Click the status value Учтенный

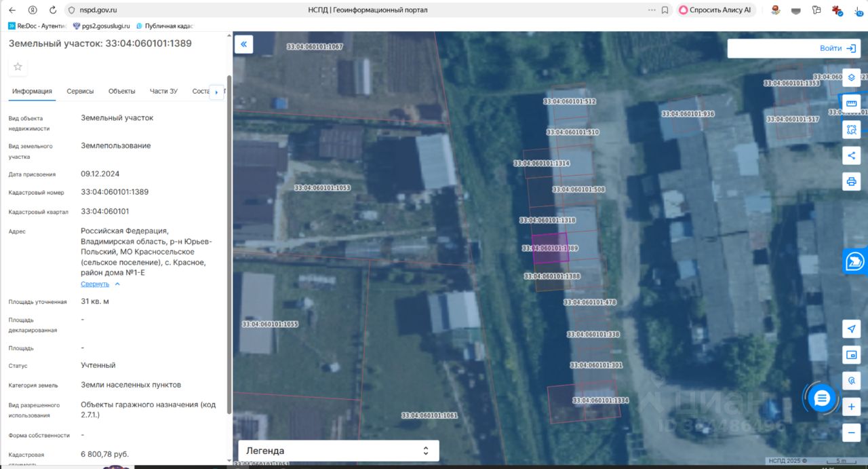98,365
